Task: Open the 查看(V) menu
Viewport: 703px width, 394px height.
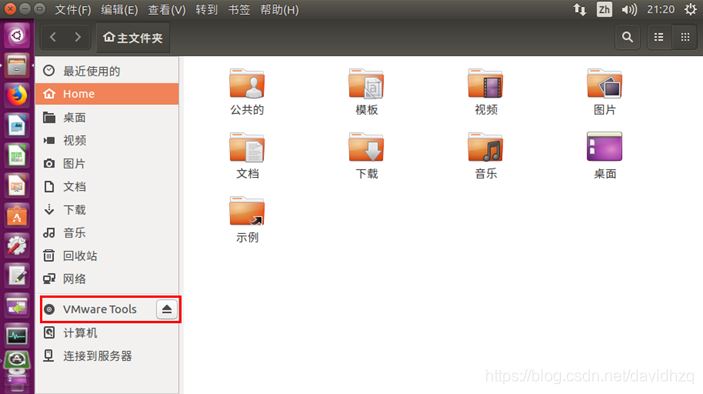Action: [167, 10]
